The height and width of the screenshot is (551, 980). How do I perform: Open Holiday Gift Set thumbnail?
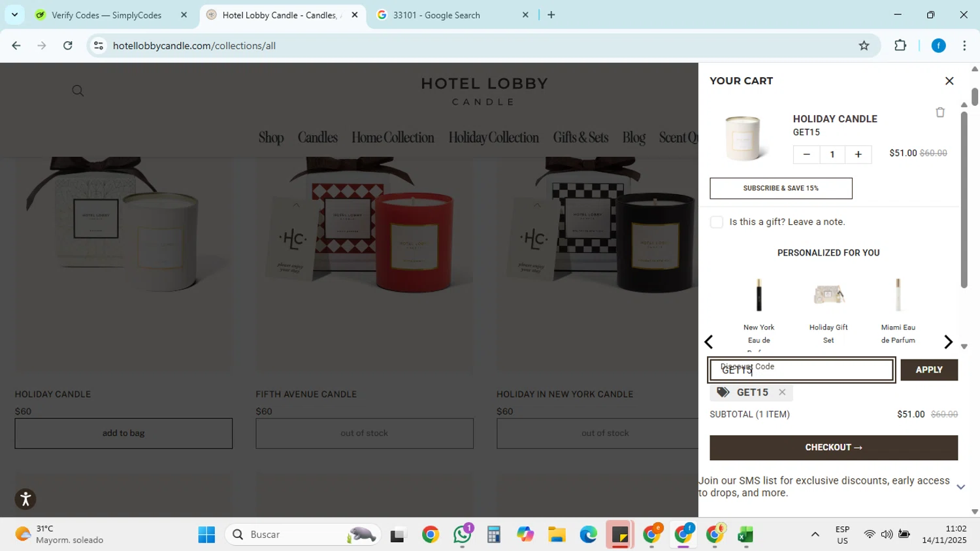click(x=828, y=295)
